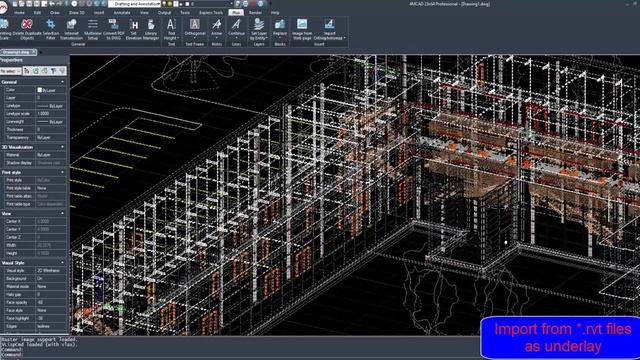Viewport: 640px width, 360px height.
Task: Launch the Internet Transmission tool
Action: pyautogui.click(x=71, y=29)
